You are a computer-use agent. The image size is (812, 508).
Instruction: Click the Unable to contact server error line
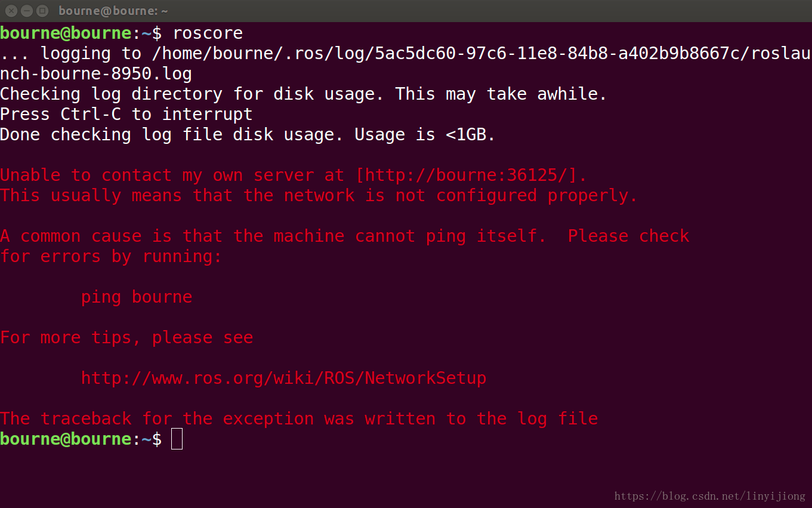click(x=292, y=175)
